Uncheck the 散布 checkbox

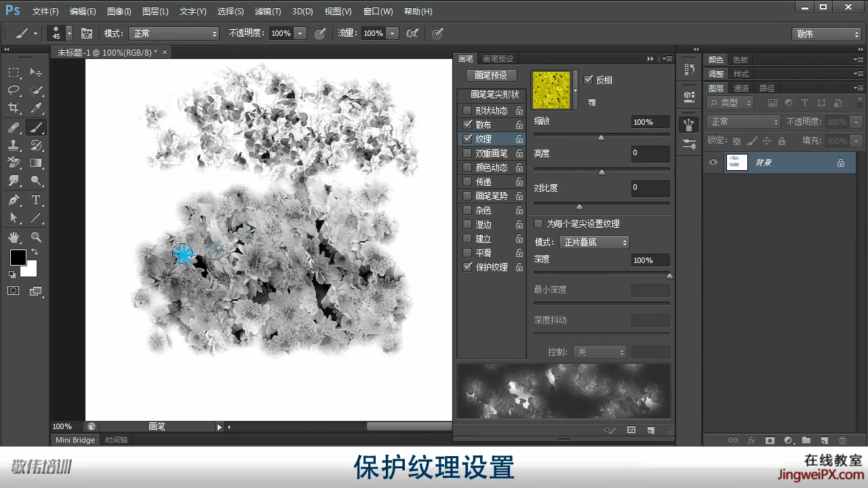coord(467,125)
